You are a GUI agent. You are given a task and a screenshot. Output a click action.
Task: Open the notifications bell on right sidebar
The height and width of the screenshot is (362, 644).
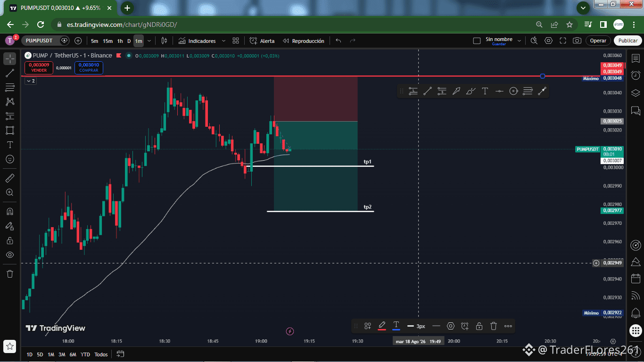[x=636, y=313]
